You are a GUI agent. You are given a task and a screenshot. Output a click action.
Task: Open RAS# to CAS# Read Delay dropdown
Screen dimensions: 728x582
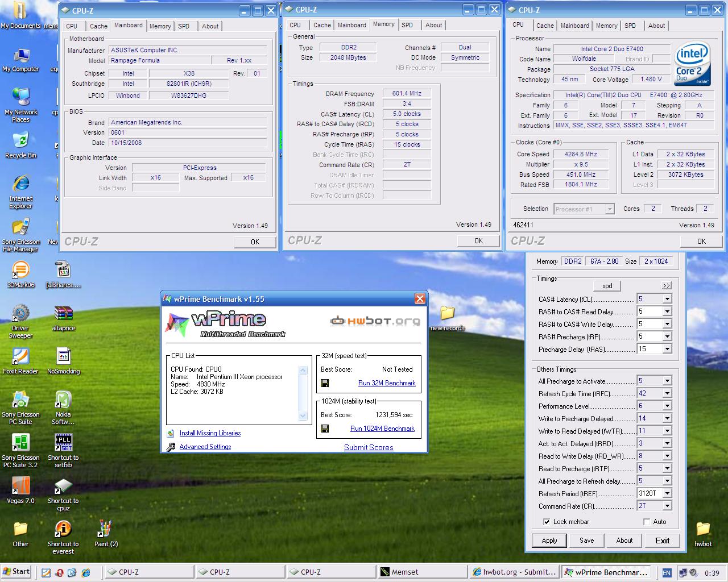click(667, 311)
